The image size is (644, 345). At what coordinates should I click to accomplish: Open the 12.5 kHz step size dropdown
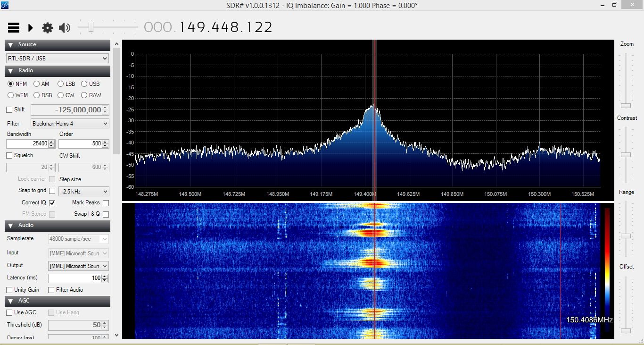pyautogui.click(x=84, y=192)
